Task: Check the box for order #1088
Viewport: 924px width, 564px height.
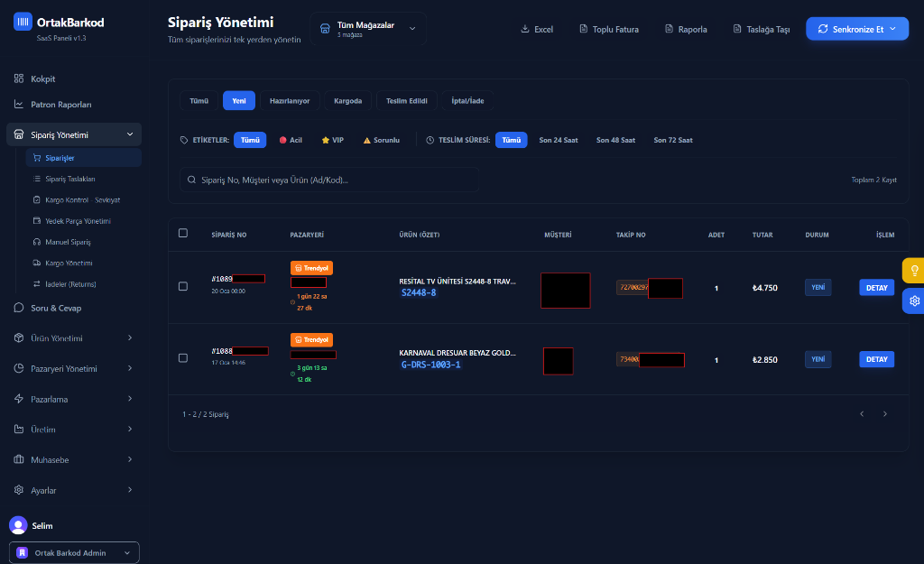Action: [x=183, y=358]
